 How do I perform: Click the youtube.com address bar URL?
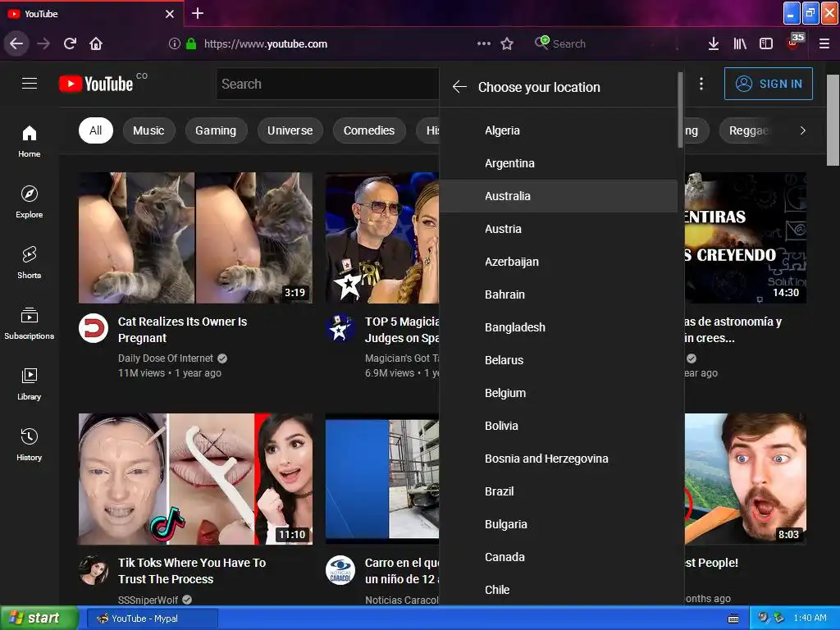266,44
